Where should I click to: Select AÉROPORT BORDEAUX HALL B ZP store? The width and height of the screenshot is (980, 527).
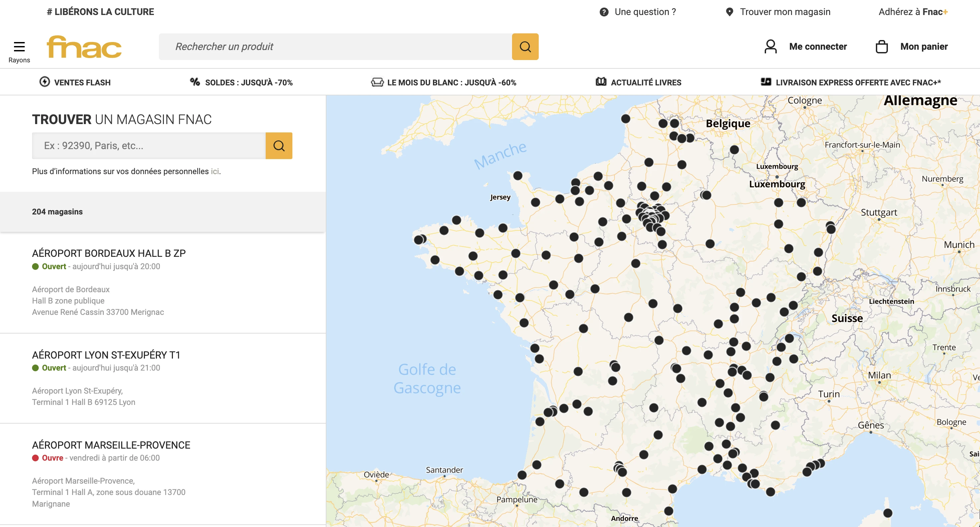[x=108, y=253]
